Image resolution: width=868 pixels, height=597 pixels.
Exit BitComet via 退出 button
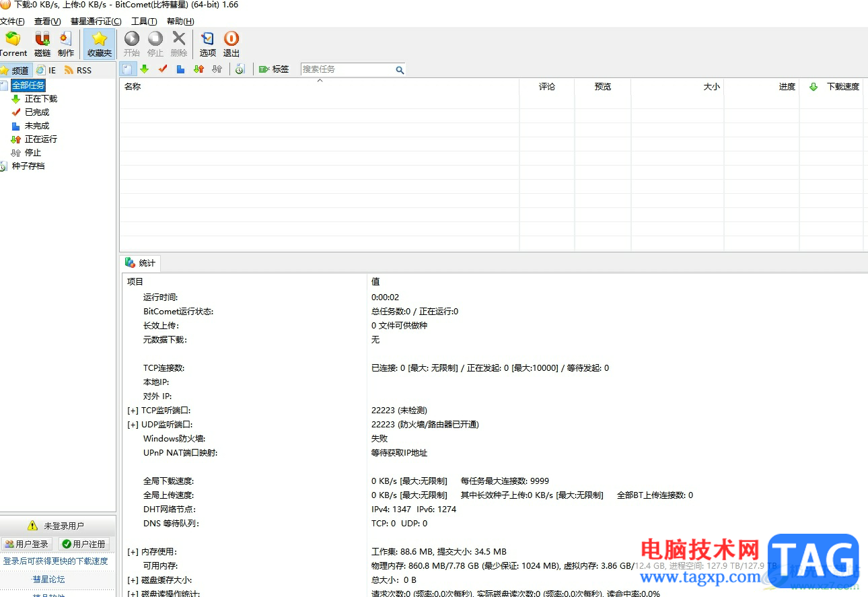[231, 44]
